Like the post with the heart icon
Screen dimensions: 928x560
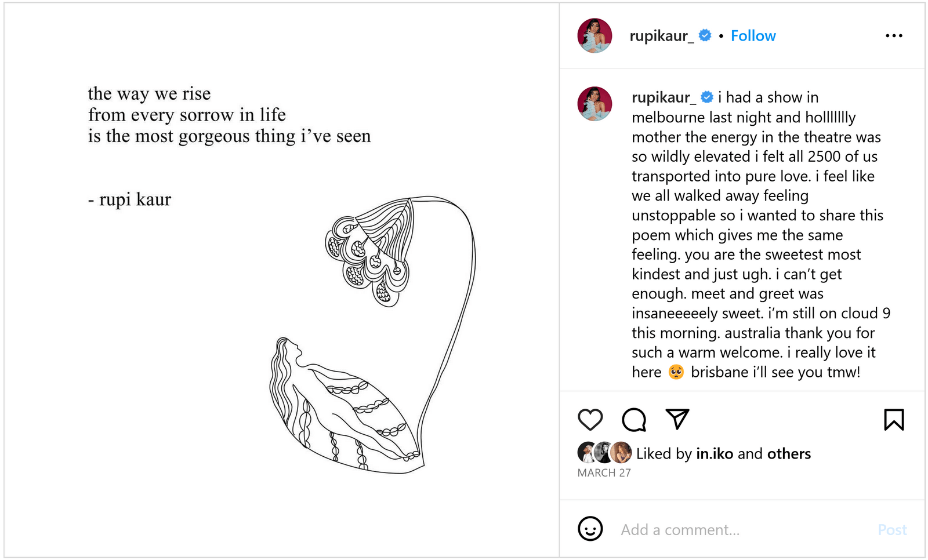(590, 419)
